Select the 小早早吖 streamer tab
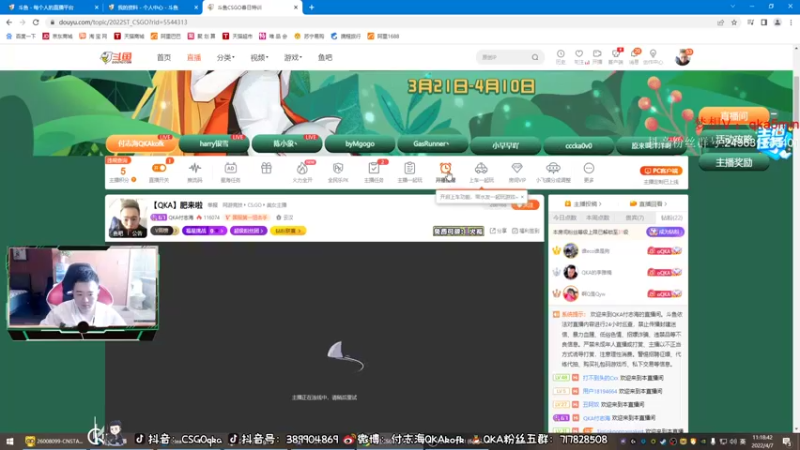The image size is (800, 450). click(x=506, y=145)
